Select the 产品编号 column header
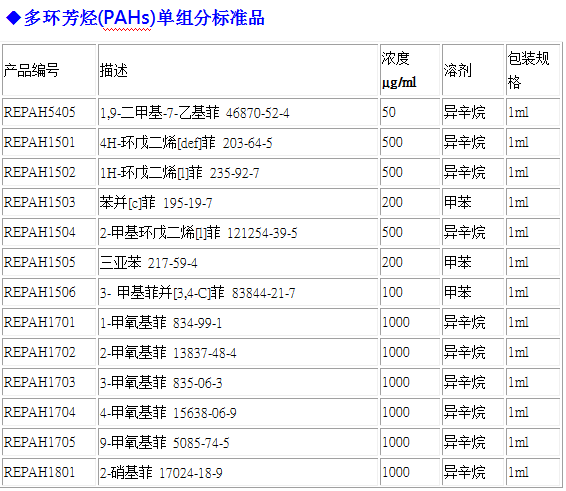 coord(49,70)
